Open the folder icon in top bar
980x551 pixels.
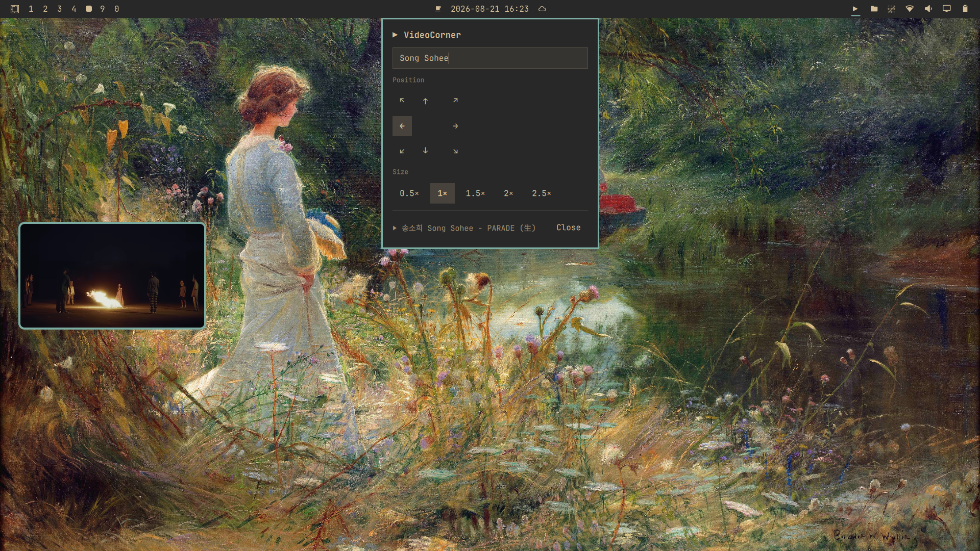coord(874,9)
